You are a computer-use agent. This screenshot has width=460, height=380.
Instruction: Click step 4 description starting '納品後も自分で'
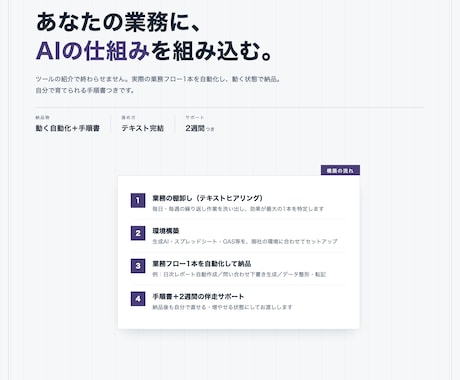pos(222,307)
